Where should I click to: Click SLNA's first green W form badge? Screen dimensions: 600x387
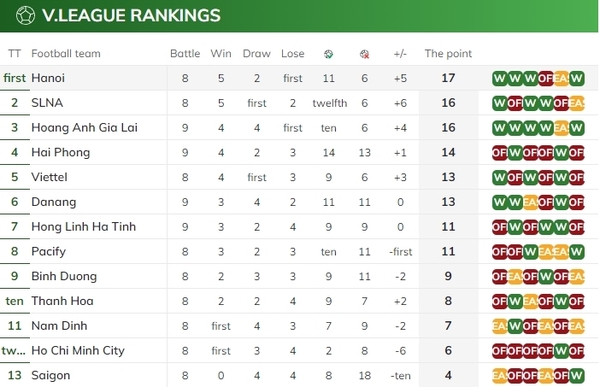(500, 103)
